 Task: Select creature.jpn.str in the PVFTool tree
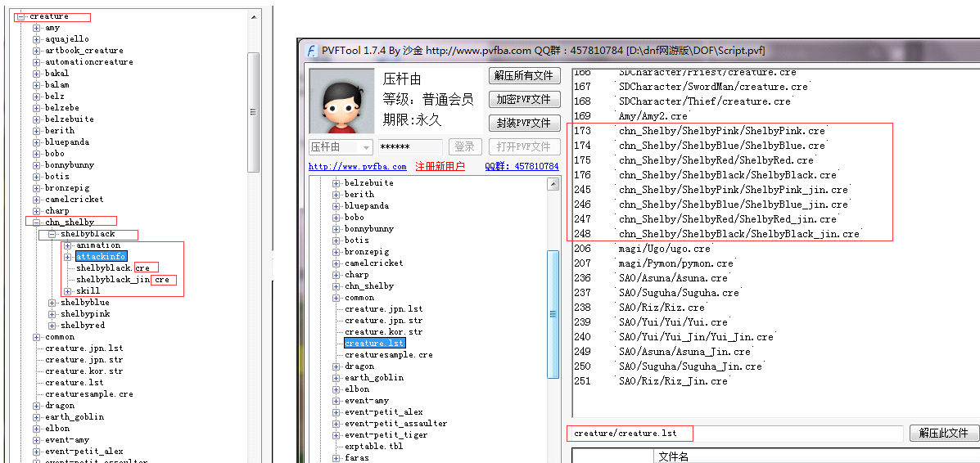coord(384,321)
